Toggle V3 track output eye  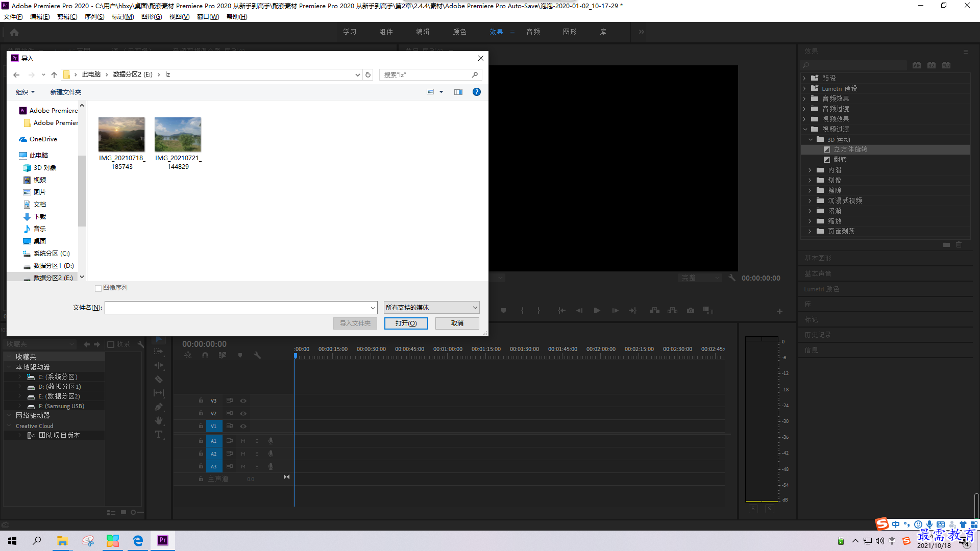click(243, 400)
